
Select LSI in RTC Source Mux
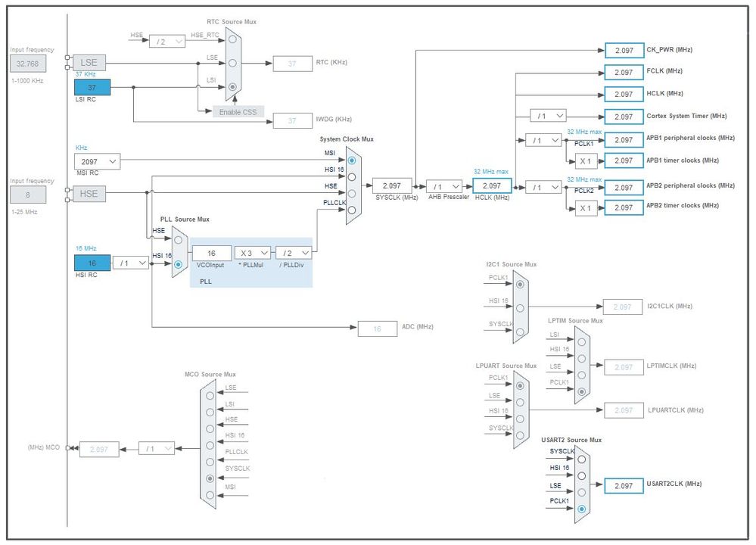pos(232,87)
